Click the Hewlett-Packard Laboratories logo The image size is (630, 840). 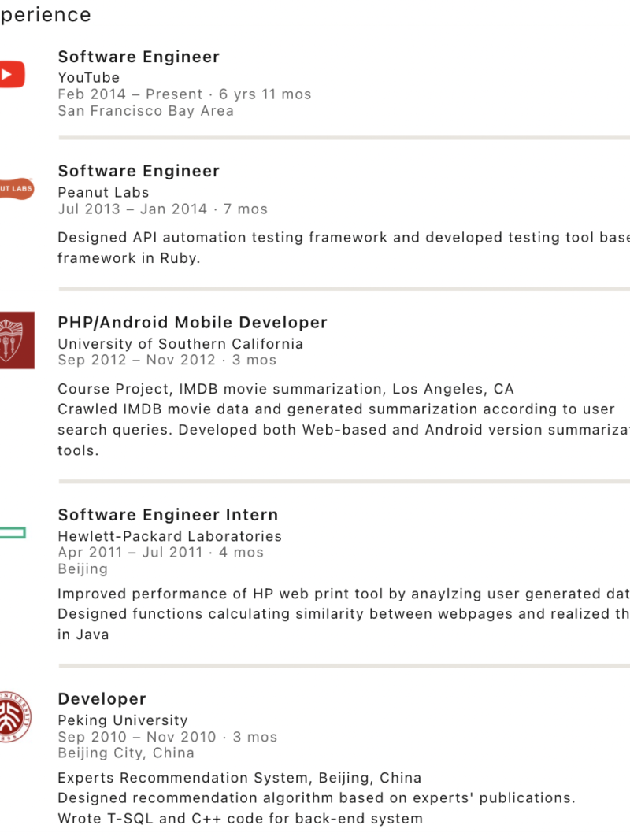pyautogui.click(x=13, y=533)
